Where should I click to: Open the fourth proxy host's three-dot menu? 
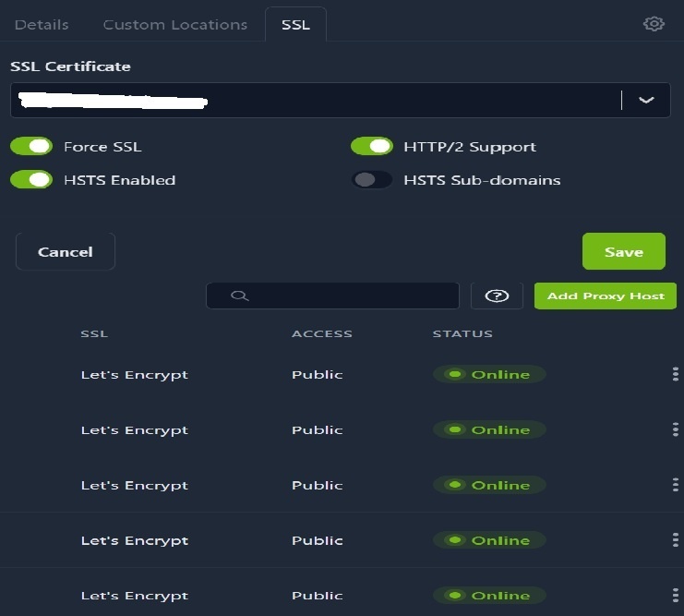click(675, 540)
